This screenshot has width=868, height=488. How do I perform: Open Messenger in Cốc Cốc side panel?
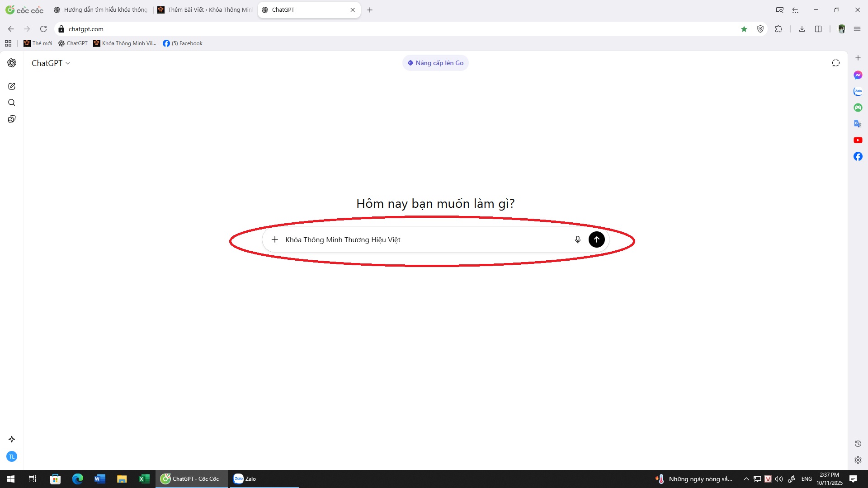(x=858, y=75)
